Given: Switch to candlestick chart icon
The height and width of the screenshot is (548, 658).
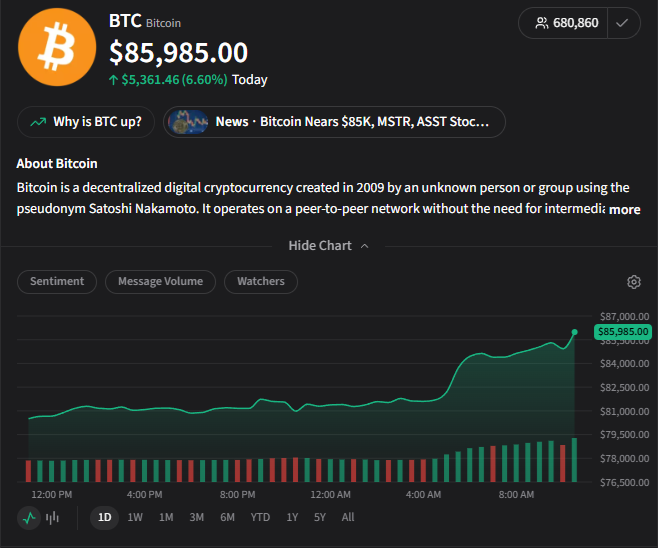Looking at the screenshot, I should pyautogui.click(x=52, y=518).
